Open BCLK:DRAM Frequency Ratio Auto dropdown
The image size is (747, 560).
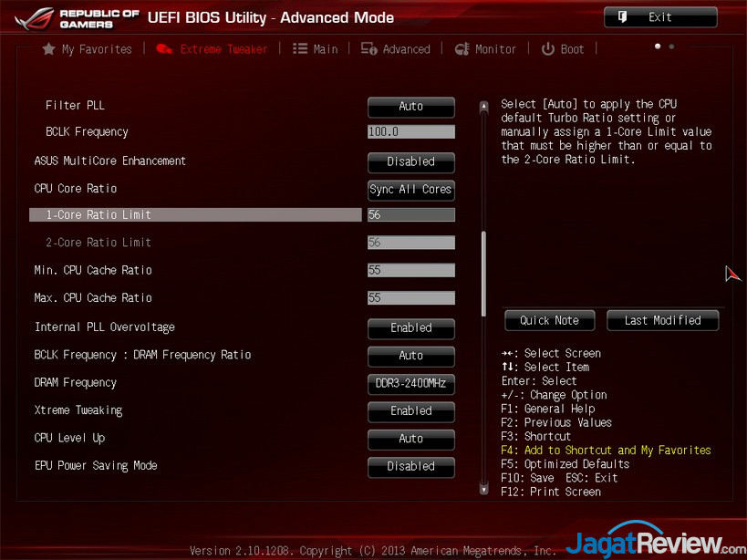click(x=411, y=356)
